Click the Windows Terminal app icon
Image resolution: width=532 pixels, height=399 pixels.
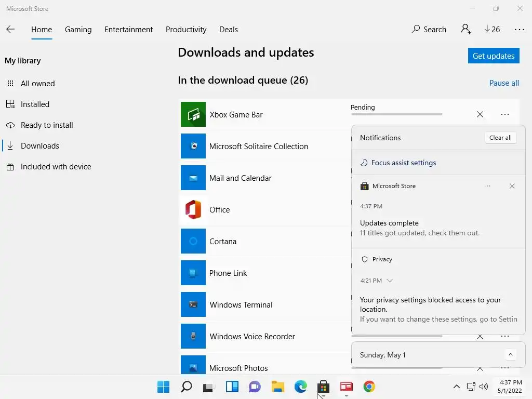(x=193, y=304)
